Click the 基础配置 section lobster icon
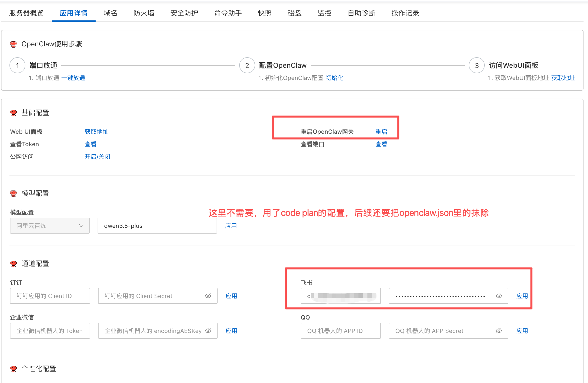 (13, 113)
